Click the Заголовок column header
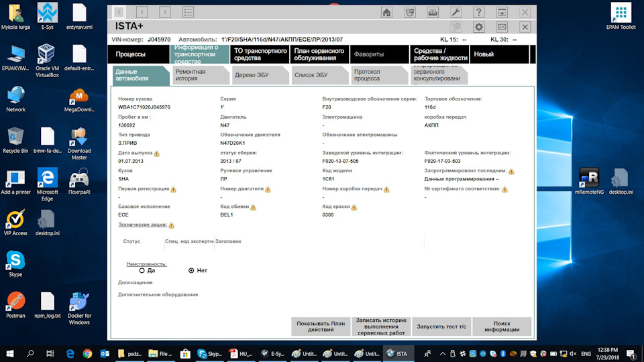 228,241
